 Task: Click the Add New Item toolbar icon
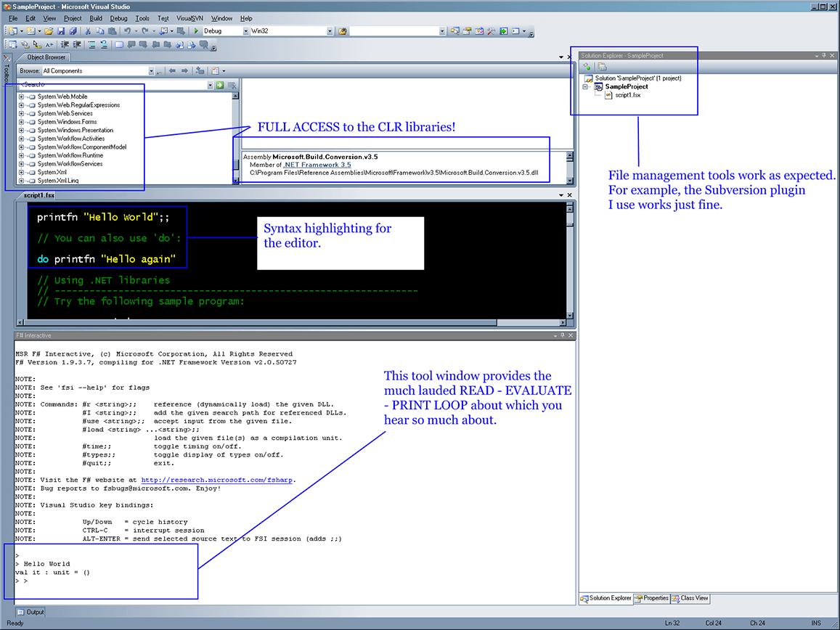pyautogui.click(x=31, y=31)
